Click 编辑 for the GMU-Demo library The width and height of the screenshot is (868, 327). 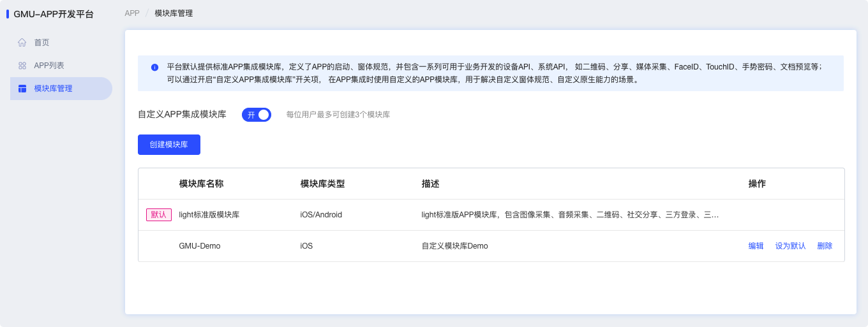pos(756,246)
